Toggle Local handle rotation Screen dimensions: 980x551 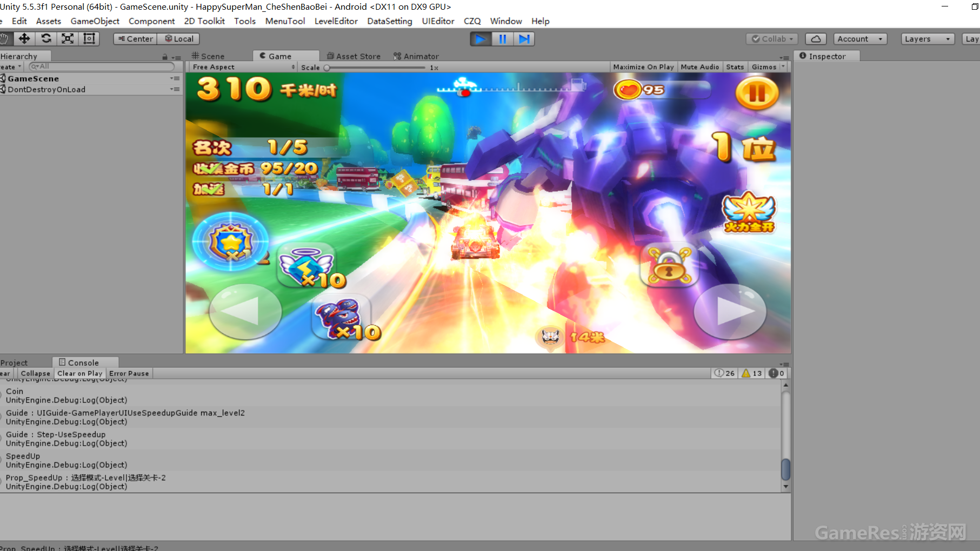click(179, 39)
